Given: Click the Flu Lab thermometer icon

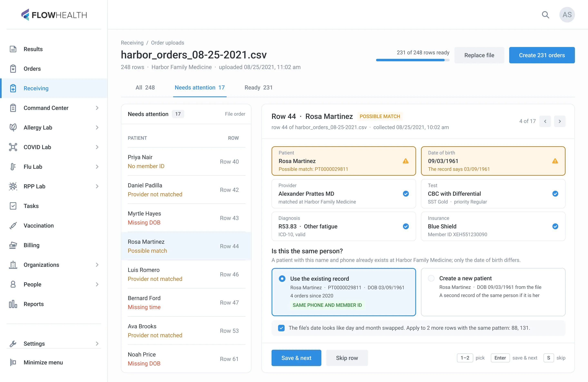Looking at the screenshot, I should 13,167.
